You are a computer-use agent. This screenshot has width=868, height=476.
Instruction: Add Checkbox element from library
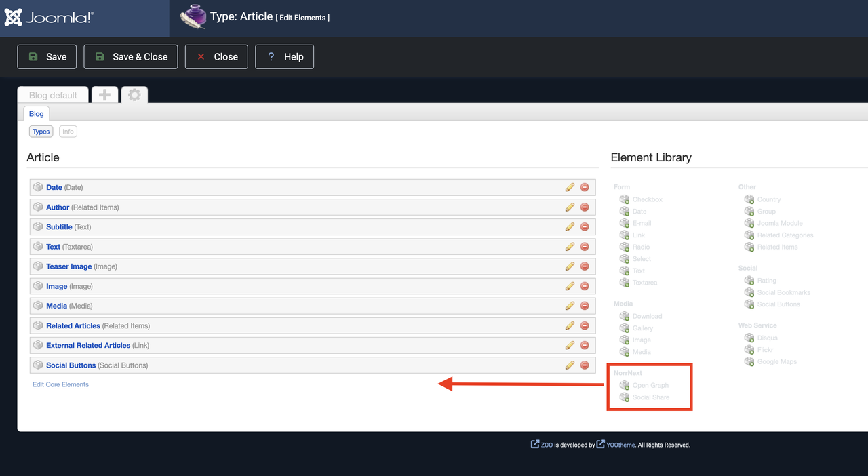pos(641,199)
